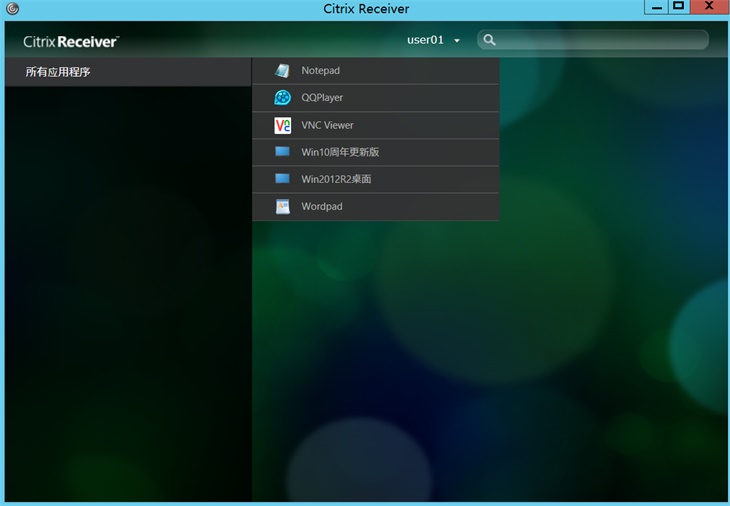Click the Wordpad app icon
Image resolution: width=730 pixels, height=506 pixels.
point(283,206)
